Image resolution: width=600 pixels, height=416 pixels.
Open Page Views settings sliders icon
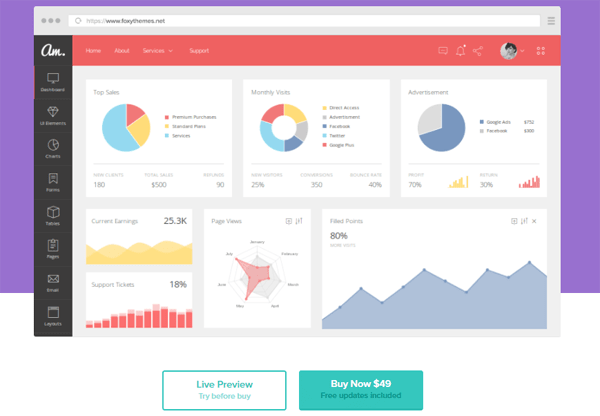point(299,221)
